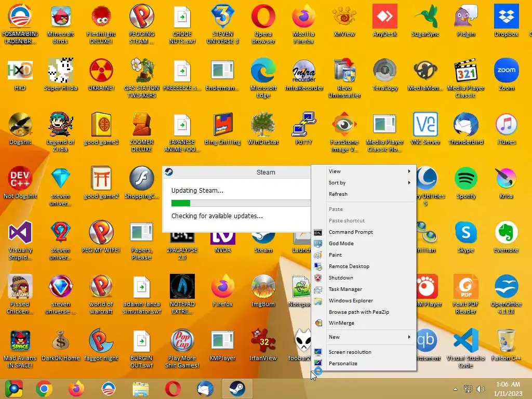Open Krita desktop shortcut
Screen dimensions: 532x399
[x=506, y=182]
